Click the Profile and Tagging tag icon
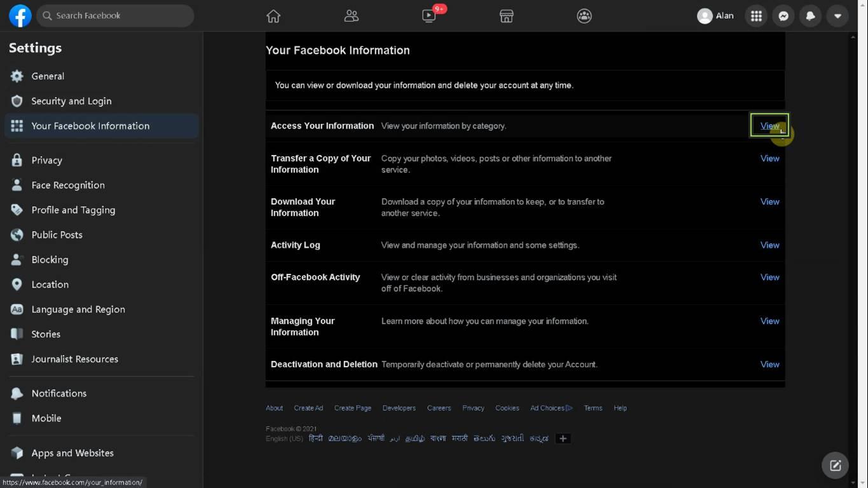 [x=17, y=210]
